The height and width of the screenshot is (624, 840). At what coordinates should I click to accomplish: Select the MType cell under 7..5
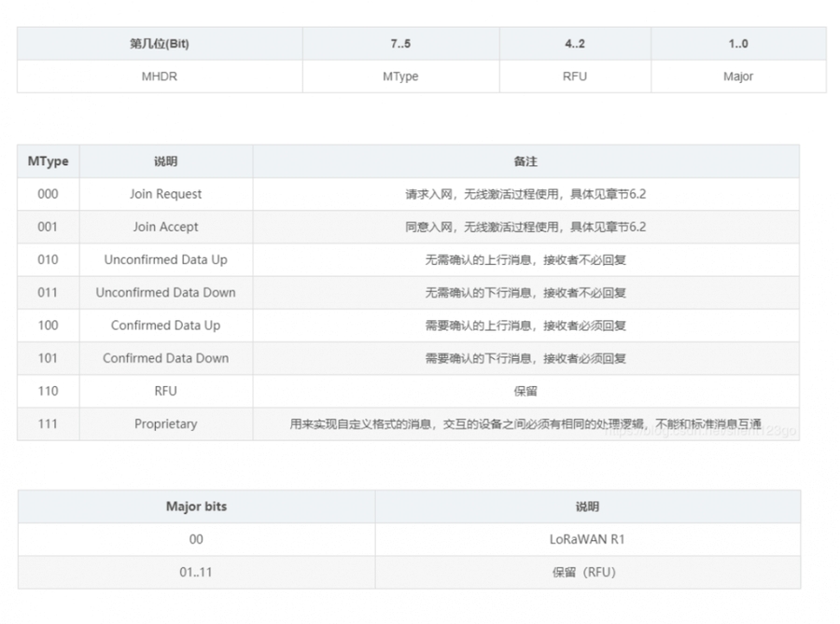point(400,76)
